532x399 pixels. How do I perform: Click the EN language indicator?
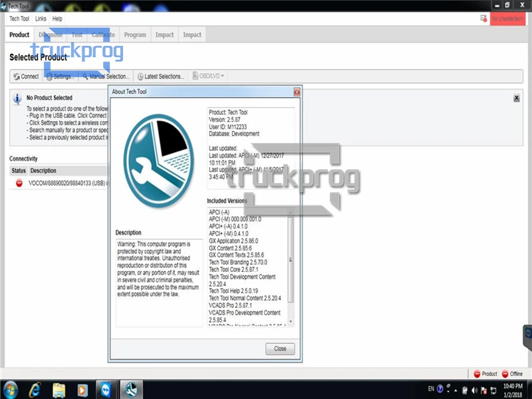click(x=431, y=389)
